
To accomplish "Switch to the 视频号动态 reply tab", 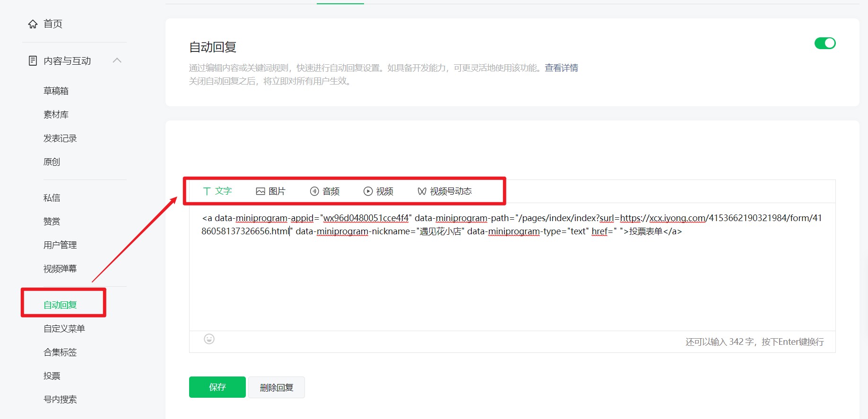I will point(445,191).
